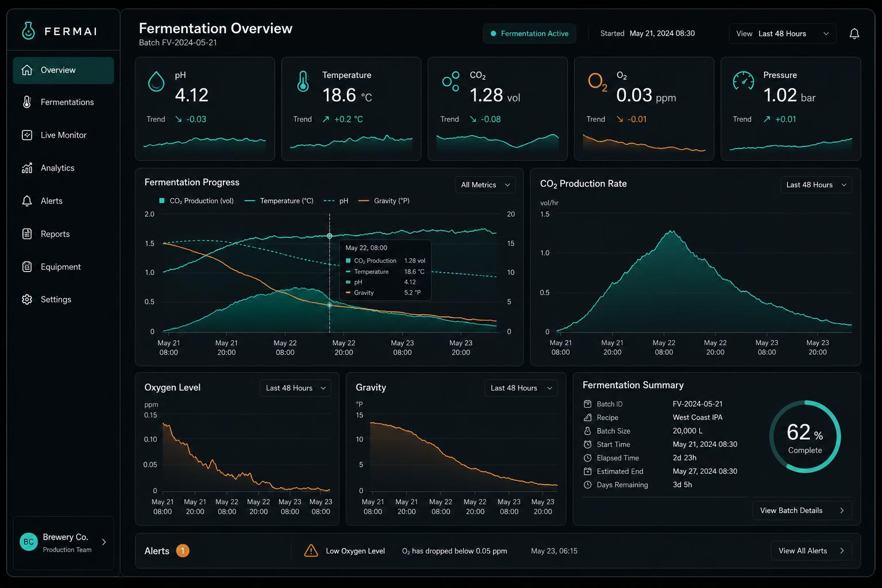This screenshot has width=882, height=588.
Task: Open CO₂ Production Rate time range dropdown
Action: coord(816,185)
